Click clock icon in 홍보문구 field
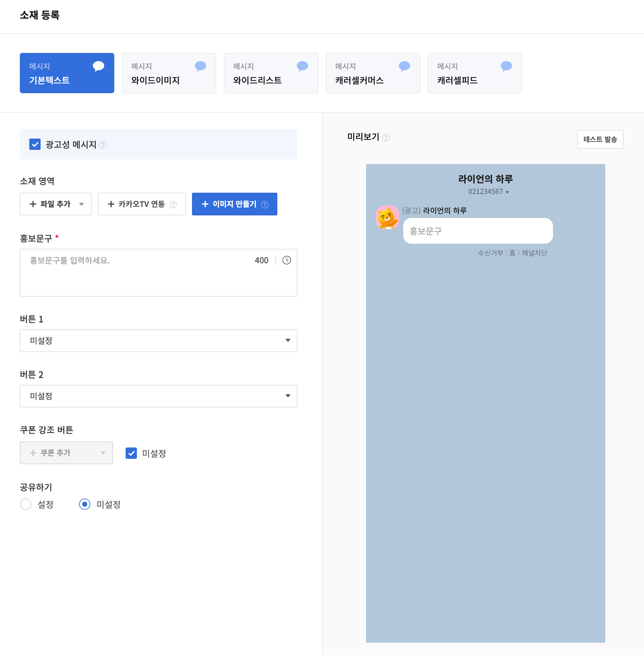This screenshot has height=655, width=644. [286, 260]
